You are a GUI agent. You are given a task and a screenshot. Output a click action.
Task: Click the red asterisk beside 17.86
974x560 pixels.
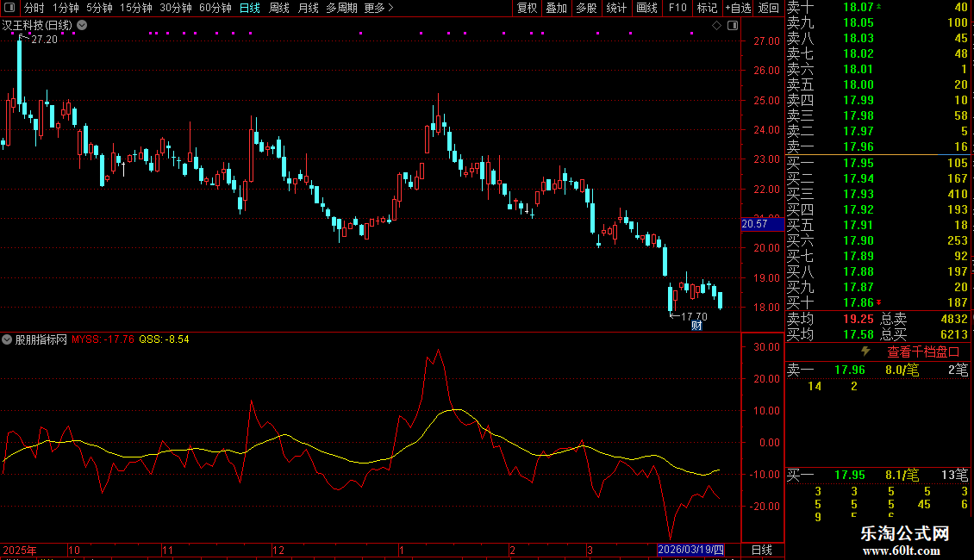pos(879,302)
